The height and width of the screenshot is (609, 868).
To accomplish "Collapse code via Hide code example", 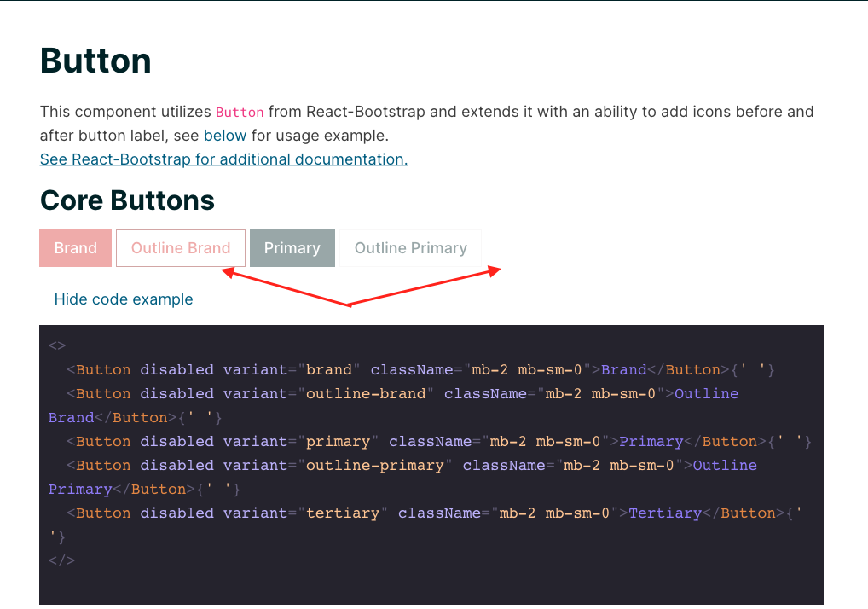I will pos(124,299).
